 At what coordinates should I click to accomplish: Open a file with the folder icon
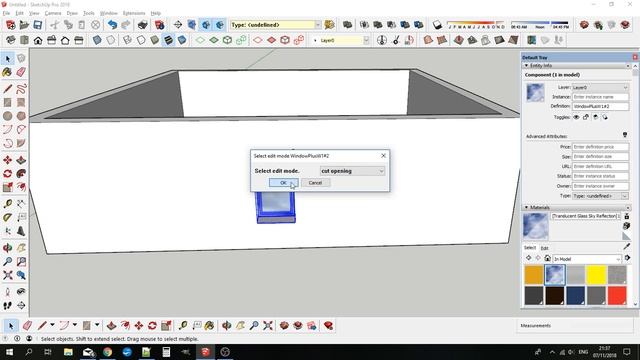click(24, 25)
